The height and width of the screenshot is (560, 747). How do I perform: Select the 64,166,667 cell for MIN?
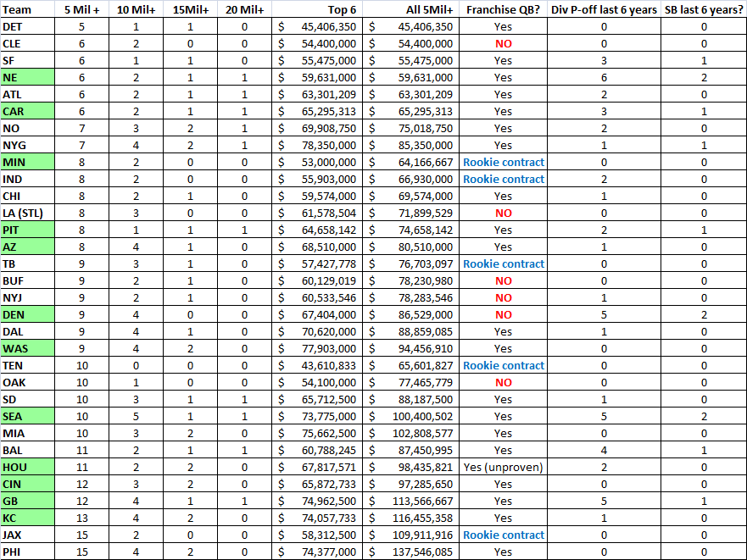pyautogui.click(x=410, y=163)
